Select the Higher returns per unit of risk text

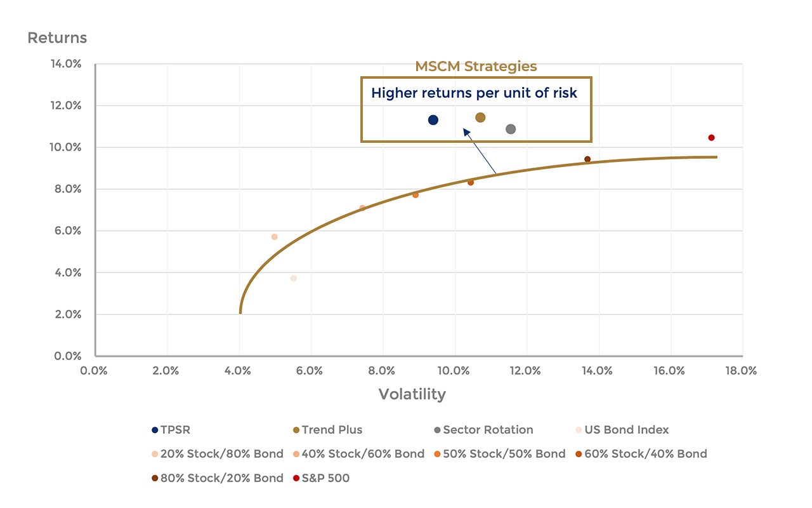(475, 93)
